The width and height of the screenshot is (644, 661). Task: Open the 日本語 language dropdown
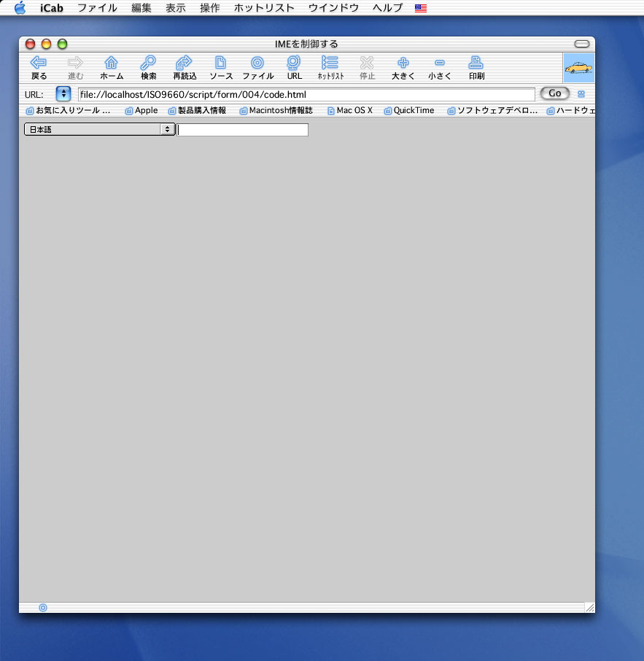coord(99,129)
